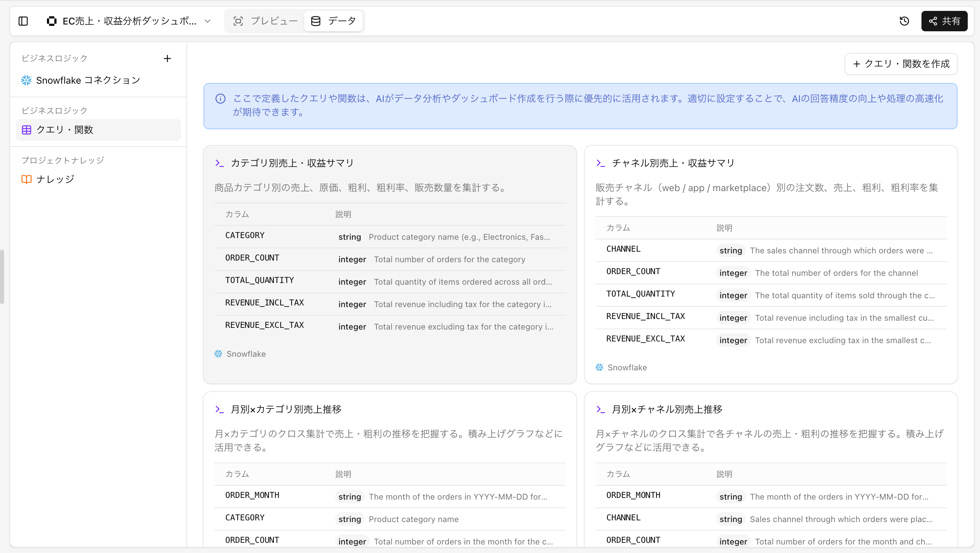This screenshot has width=980, height=553.
Task: Click the plus icon beside ビジネスロジック
Action: tap(167, 58)
